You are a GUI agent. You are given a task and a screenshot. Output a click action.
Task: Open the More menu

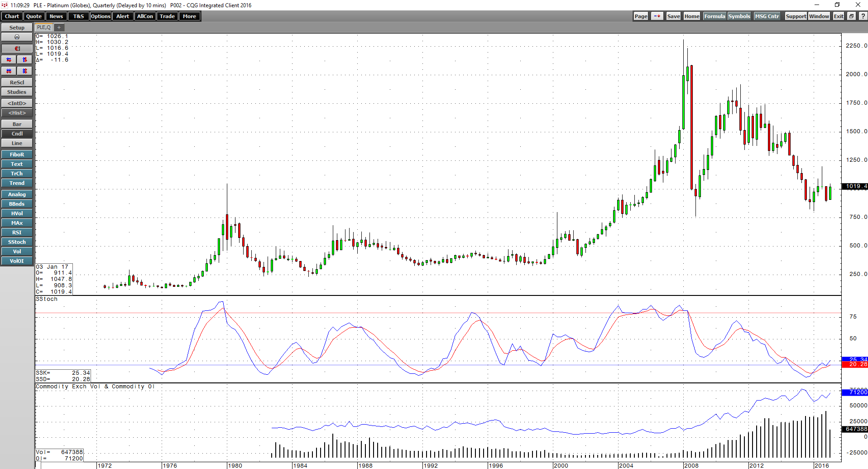[189, 16]
